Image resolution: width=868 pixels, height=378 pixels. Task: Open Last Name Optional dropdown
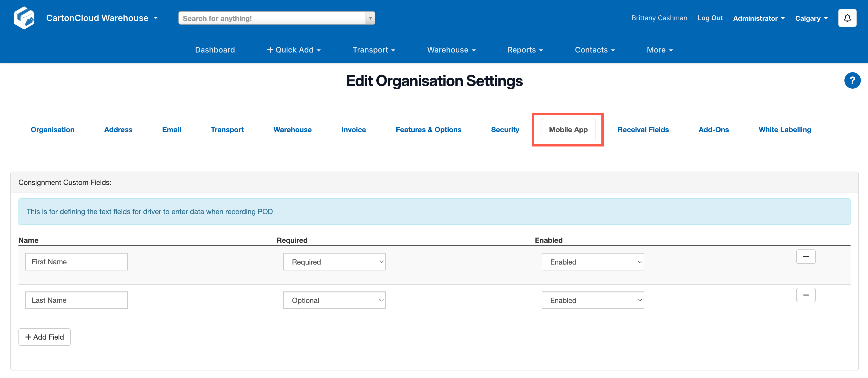click(x=334, y=300)
